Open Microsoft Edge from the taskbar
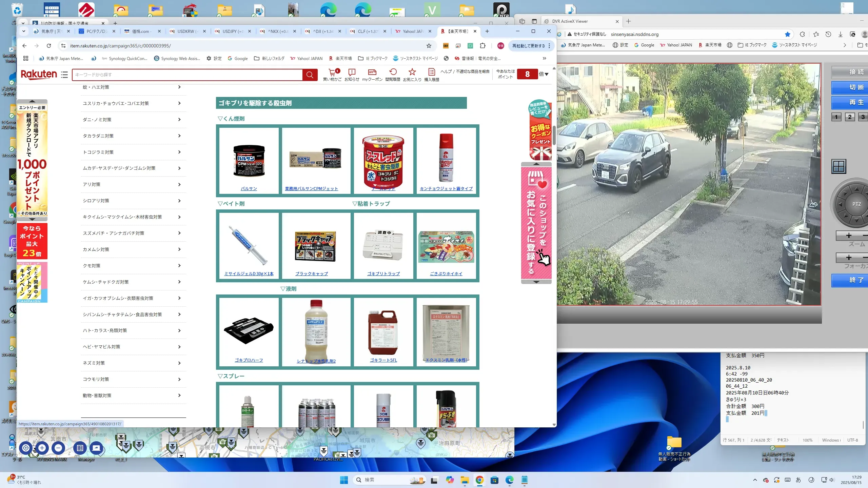 click(509, 480)
